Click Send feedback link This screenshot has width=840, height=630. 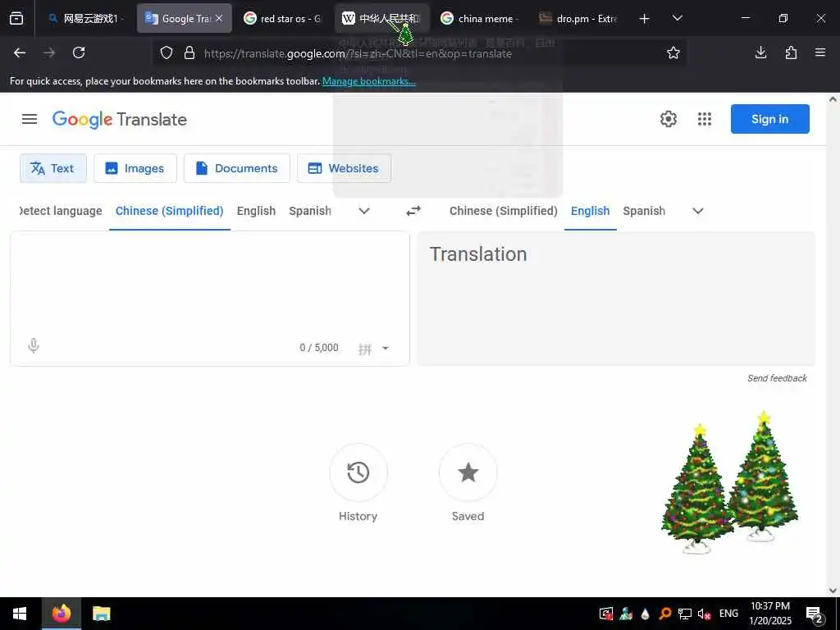pyautogui.click(x=777, y=378)
